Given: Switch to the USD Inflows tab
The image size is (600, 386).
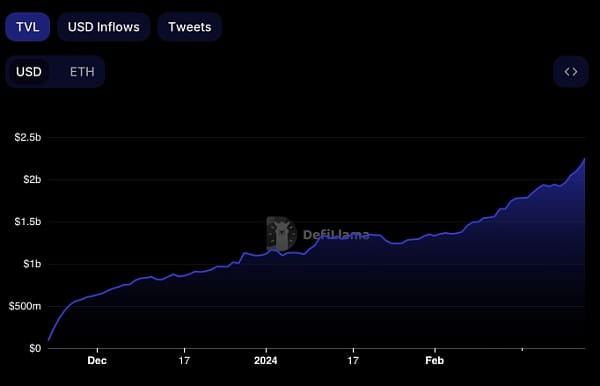Looking at the screenshot, I should [104, 27].
